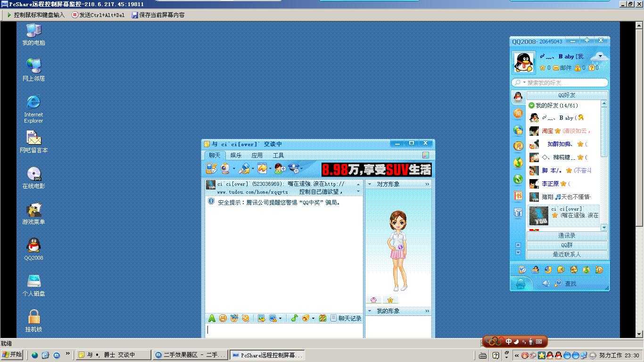Click the mobile SMS icon in chat toolbar

tap(211, 168)
